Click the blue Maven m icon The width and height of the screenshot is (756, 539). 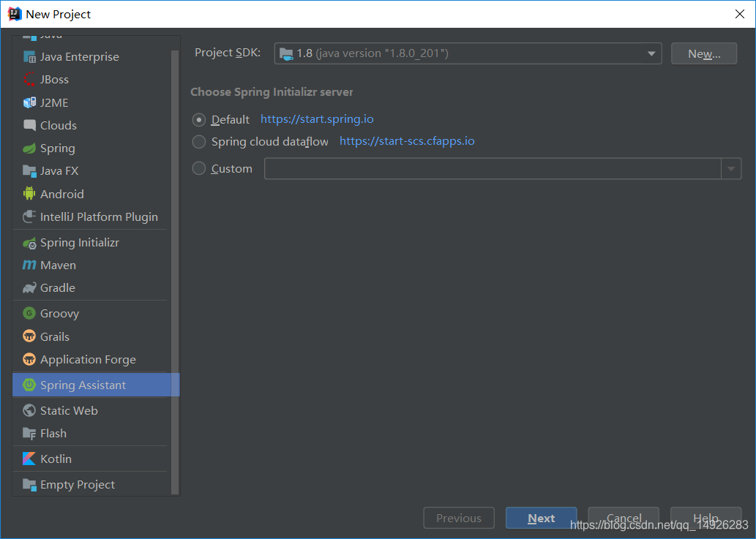point(29,265)
